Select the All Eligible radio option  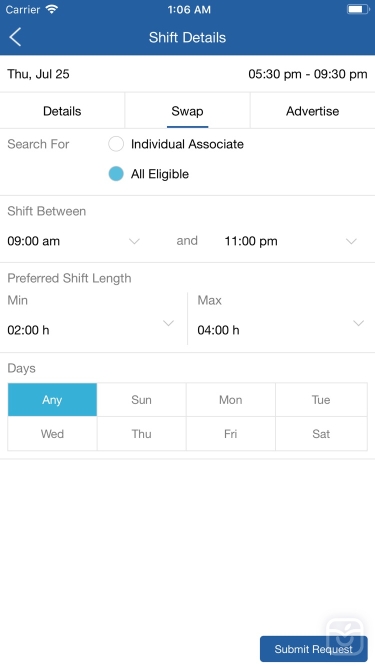click(x=116, y=174)
